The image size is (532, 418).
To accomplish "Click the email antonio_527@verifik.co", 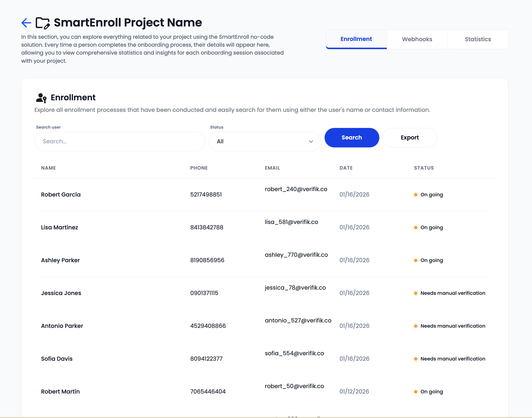I will [x=298, y=320].
